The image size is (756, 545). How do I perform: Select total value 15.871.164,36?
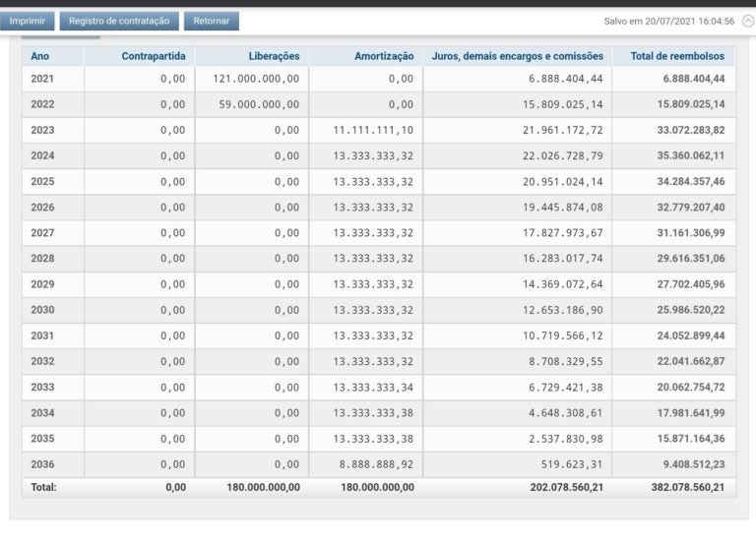point(691,439)
